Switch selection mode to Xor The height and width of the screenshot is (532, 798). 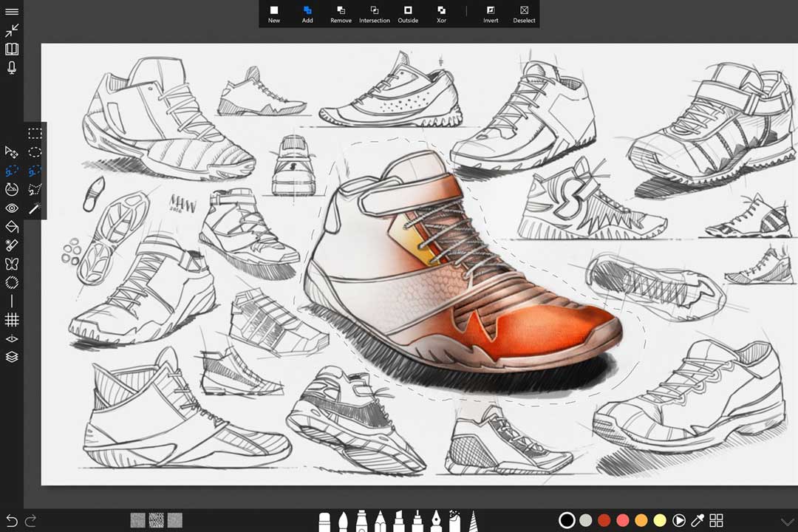pos(441,14)
